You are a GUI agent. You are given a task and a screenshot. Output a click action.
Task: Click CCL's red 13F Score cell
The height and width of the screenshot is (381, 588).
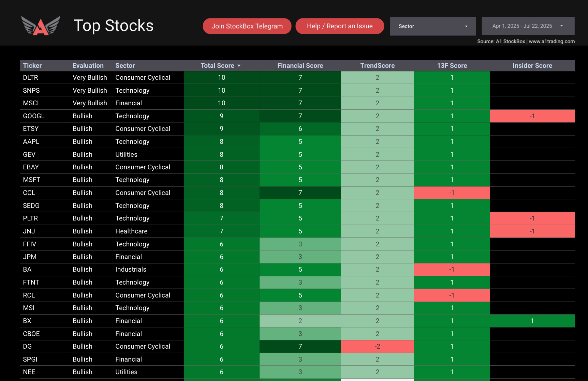coord(452,193)
